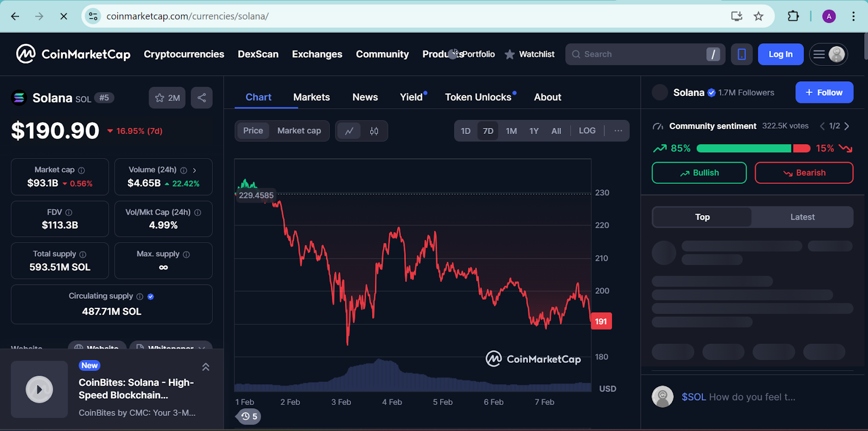Open the Chrome profile avatar A
The width and height of the screenshot is (868, 431).
(x=829, y=16)
